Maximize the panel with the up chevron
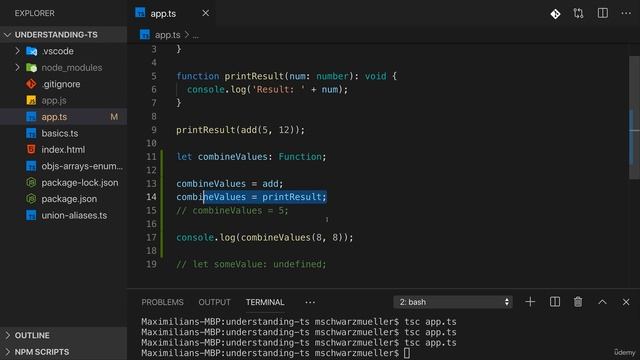 point(602,302)
